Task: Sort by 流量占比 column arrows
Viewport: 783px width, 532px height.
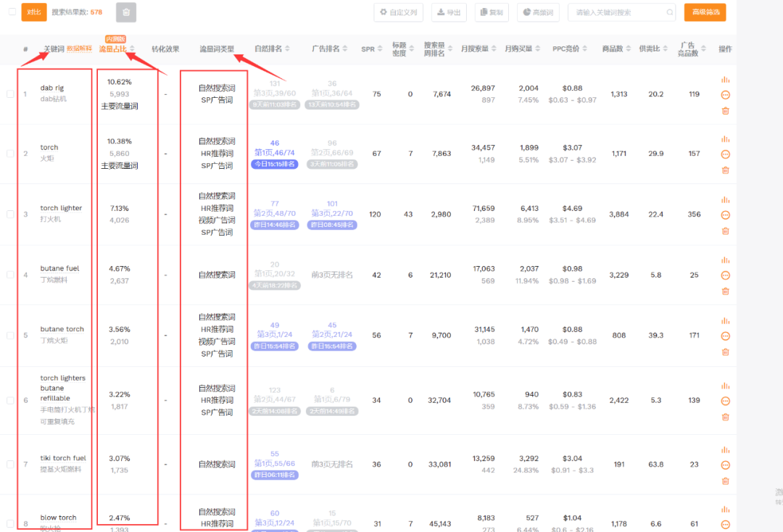Action: [x=133, y=49]
